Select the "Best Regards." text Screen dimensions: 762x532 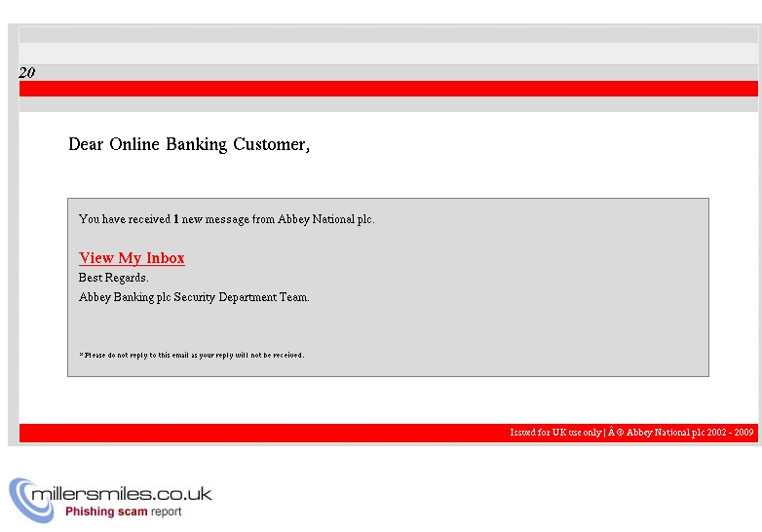tap(114, 278)
